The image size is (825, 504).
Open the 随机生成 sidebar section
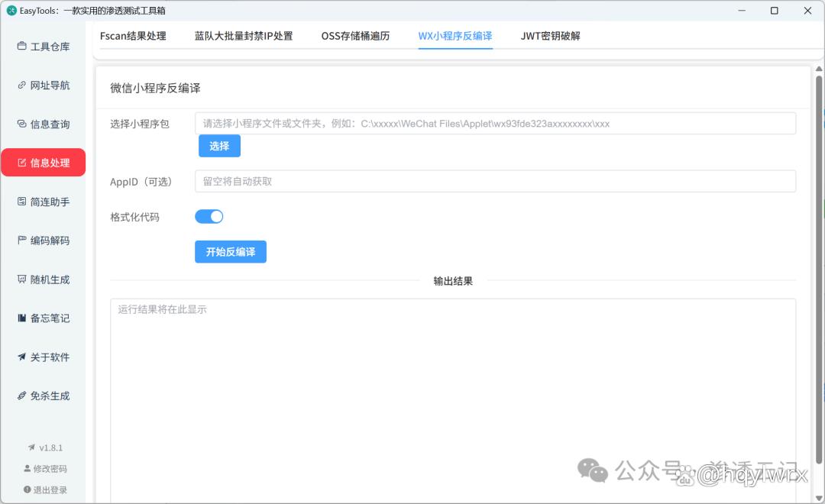(x=43, y=279)
